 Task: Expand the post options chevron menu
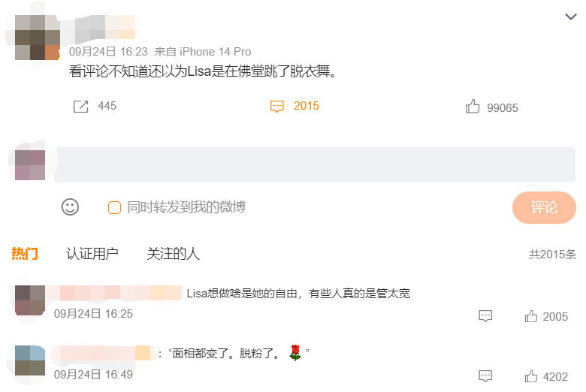(x=570, y=17)
